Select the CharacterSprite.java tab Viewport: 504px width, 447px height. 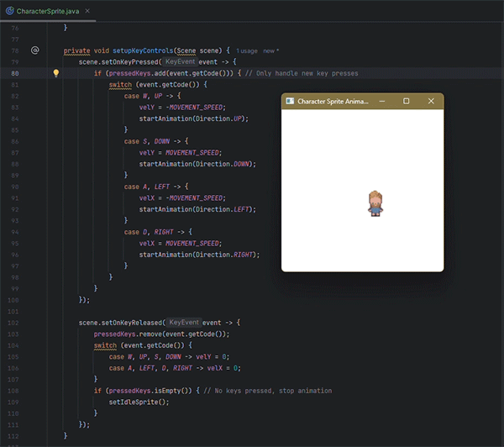[44, 11]
